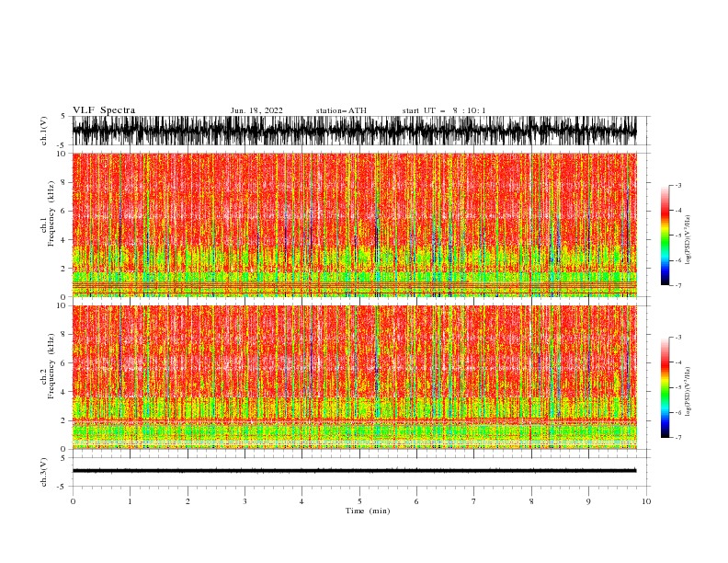Click the flat ch.3 voltage trace
The image size is (728, 563).
(x=354, y=471)
